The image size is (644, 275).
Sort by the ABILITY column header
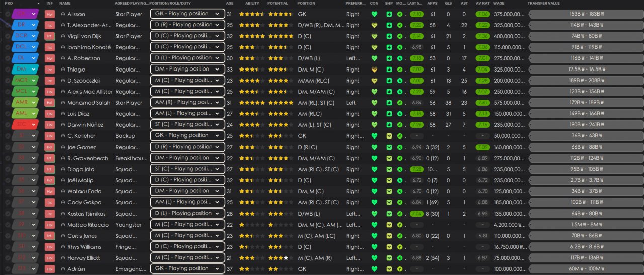click(x=252, y=4)
